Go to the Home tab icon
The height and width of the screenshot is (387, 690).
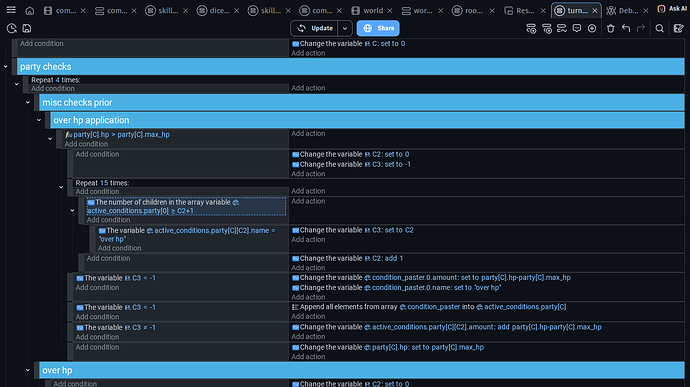click(29, 11)
